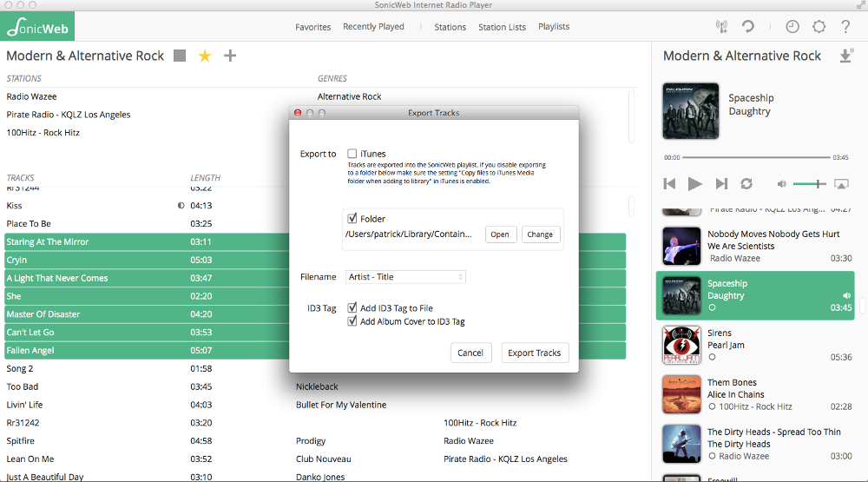
Task: Open the Playlists tab
Action: pyautogui.click(x=554, y=27)
